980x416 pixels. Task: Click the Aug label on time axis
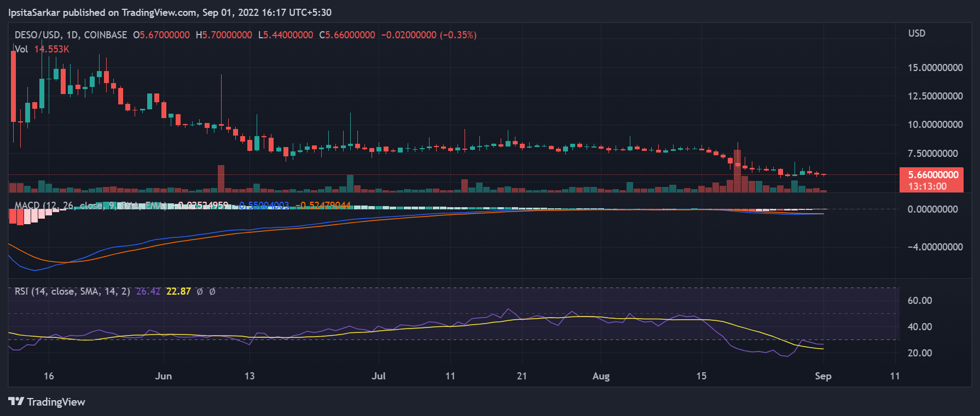[601, 376]
